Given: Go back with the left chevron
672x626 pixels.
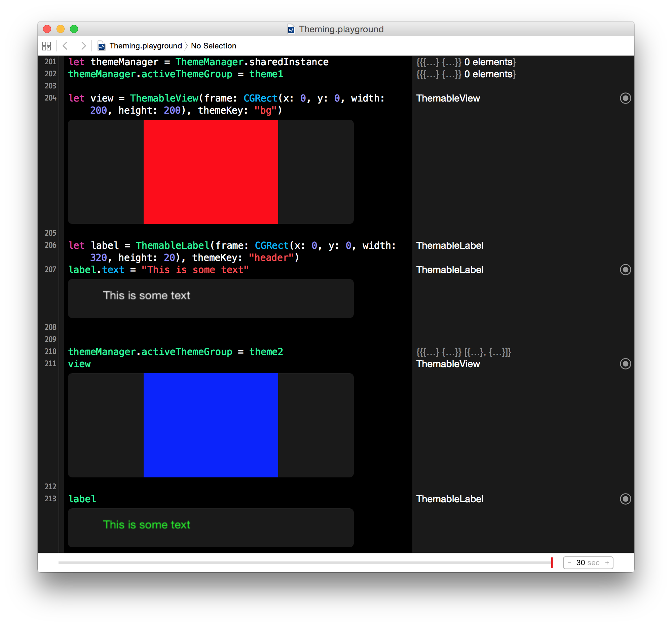Looking at the screenshot, I should (65, 46).
